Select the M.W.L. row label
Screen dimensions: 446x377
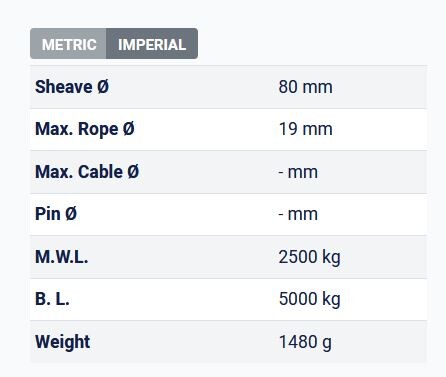pyautogui.click(x=62, y=257)
